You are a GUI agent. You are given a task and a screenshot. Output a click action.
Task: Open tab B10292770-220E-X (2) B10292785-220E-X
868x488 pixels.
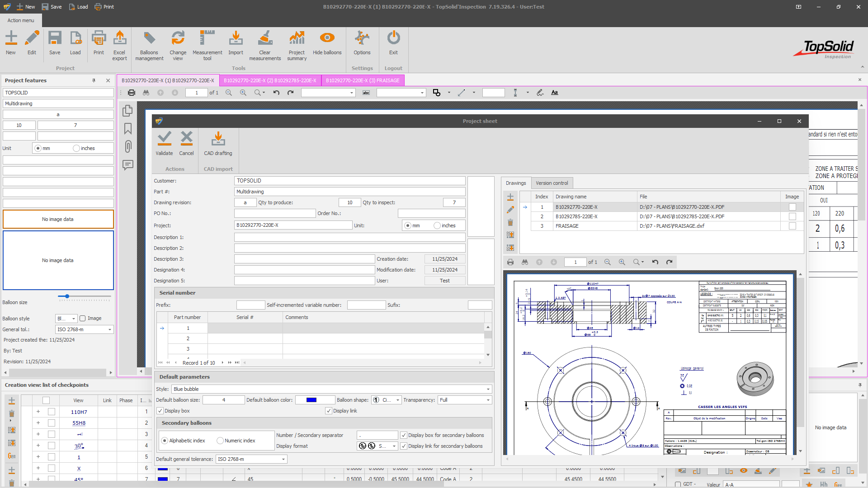point(270,80)
